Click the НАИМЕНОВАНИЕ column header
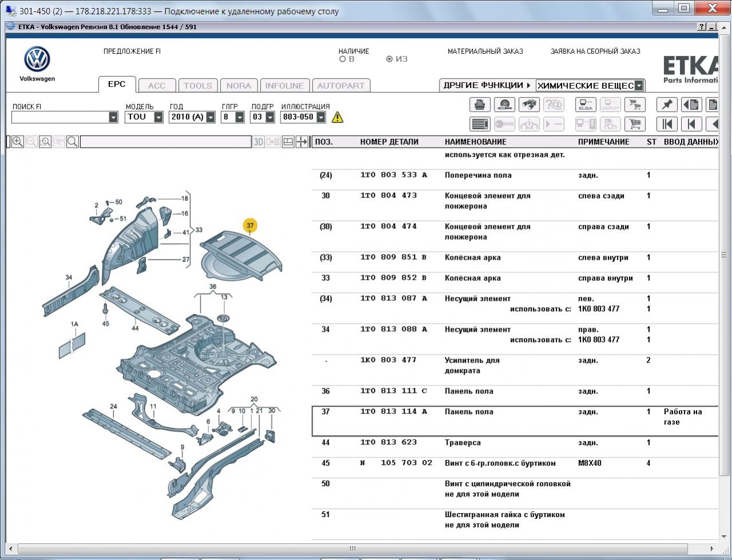This screenshot has width=732, height=560. click(x=476, y=142)
